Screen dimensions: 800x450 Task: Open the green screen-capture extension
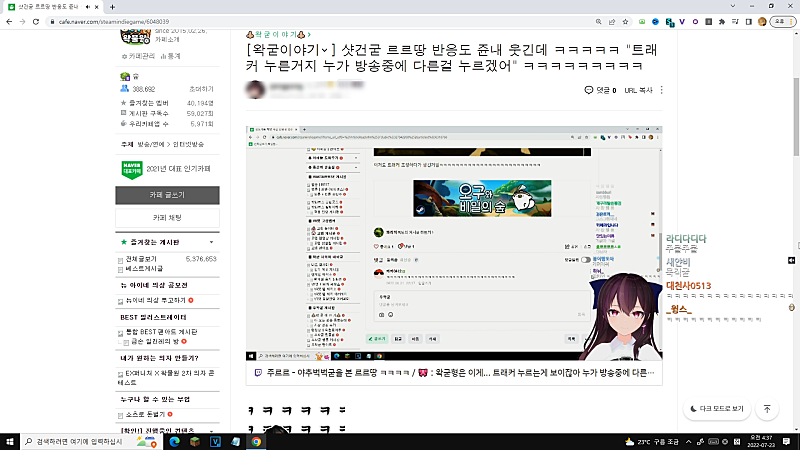click(x=642, y=22)
